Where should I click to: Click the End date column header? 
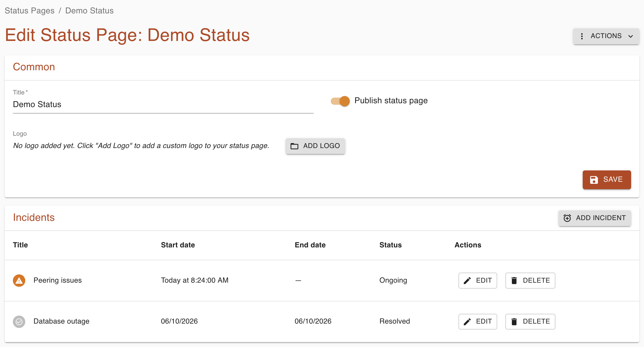click(310, 245)
